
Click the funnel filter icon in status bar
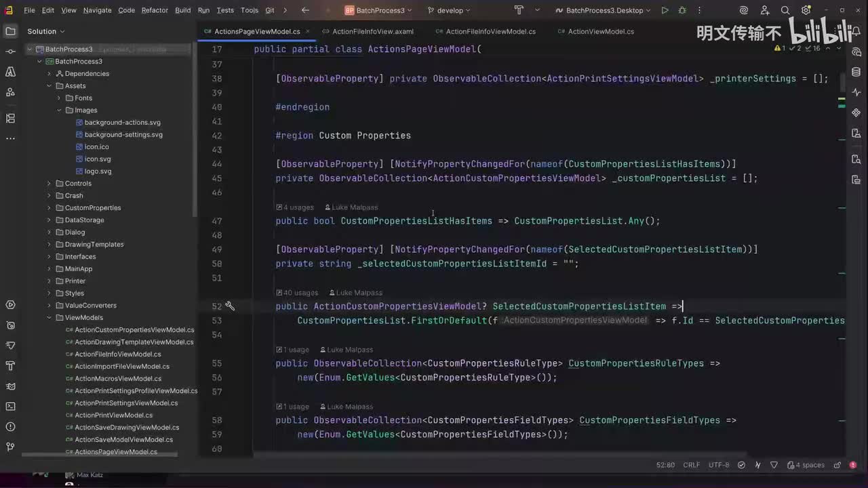point(774,465)
